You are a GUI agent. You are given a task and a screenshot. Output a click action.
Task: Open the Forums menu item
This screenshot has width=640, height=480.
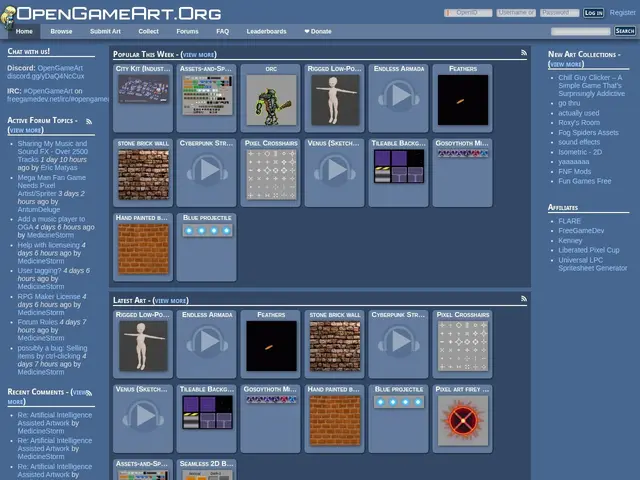point(187,31)
